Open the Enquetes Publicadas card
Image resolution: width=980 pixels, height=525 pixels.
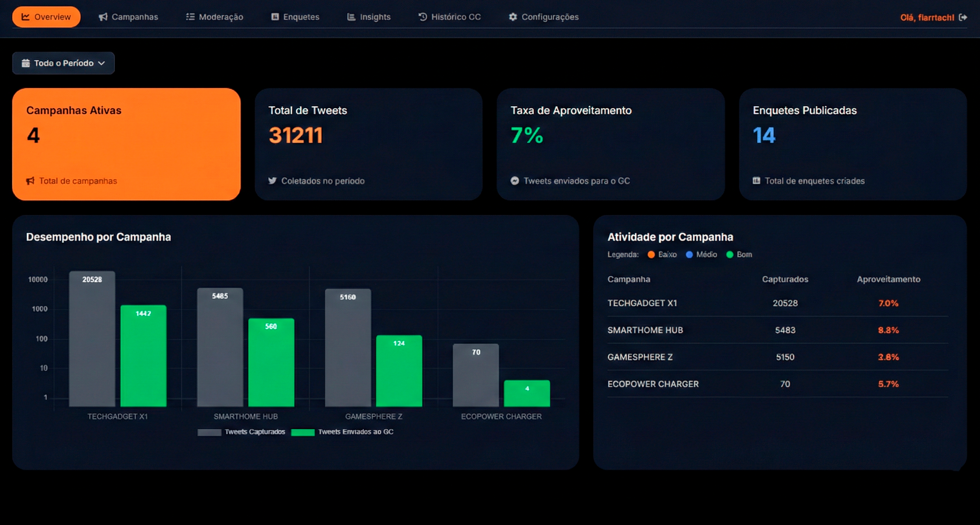853,144
